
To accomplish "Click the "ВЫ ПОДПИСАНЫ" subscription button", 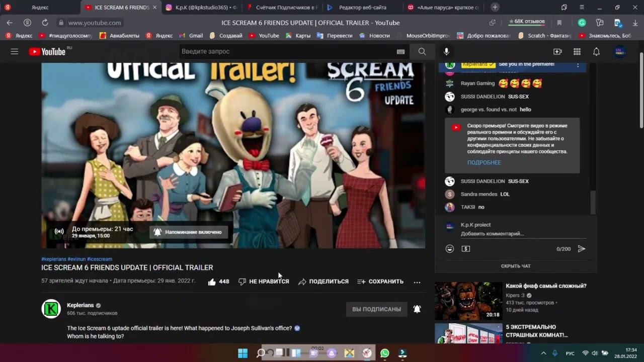I will [x=376, y=309].
